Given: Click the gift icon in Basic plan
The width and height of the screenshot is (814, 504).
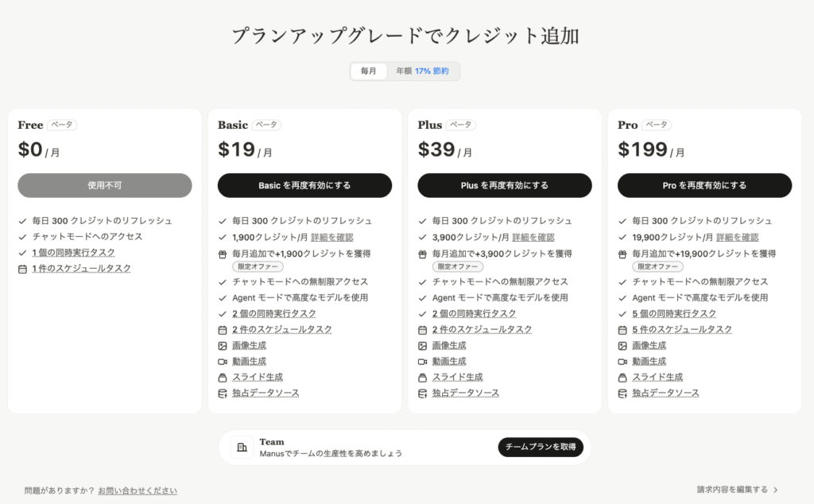Looking at the screenshot, I should tap(223, 254).
